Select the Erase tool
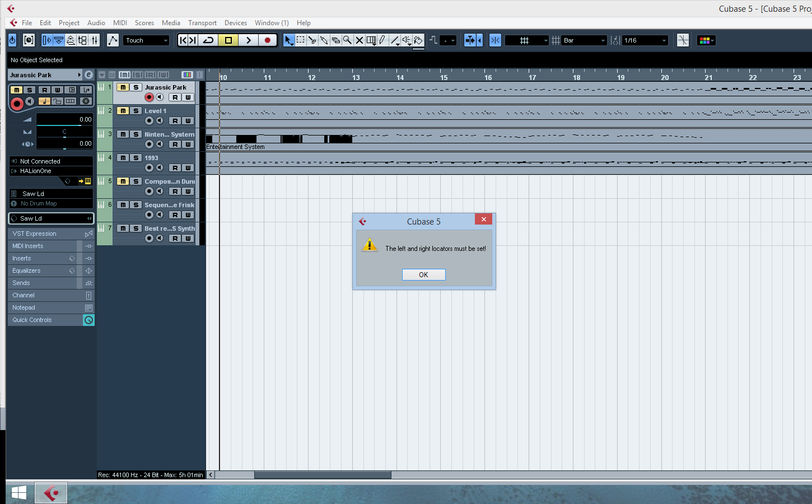812x504 pixels. click(x=336, y=40)
